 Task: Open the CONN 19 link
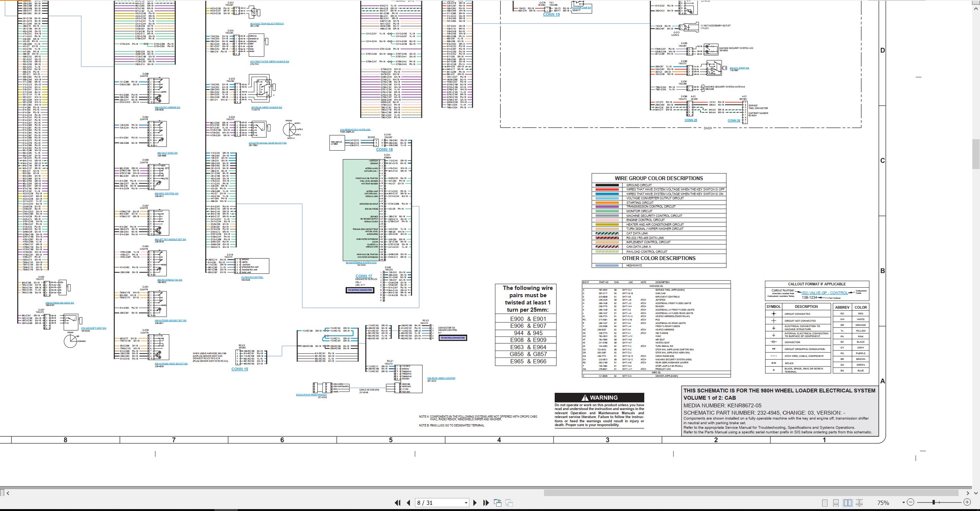(x=551, y=15)
